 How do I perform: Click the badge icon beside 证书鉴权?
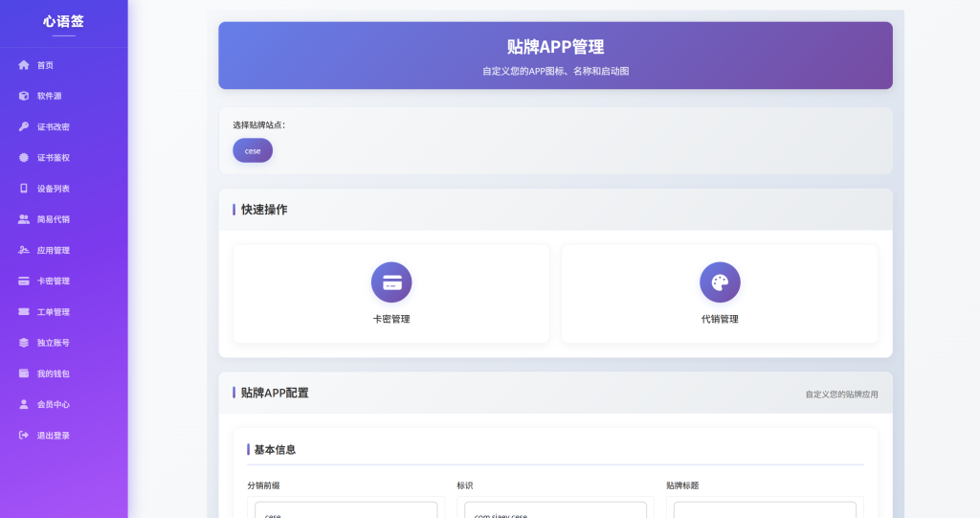pos(24,158)
